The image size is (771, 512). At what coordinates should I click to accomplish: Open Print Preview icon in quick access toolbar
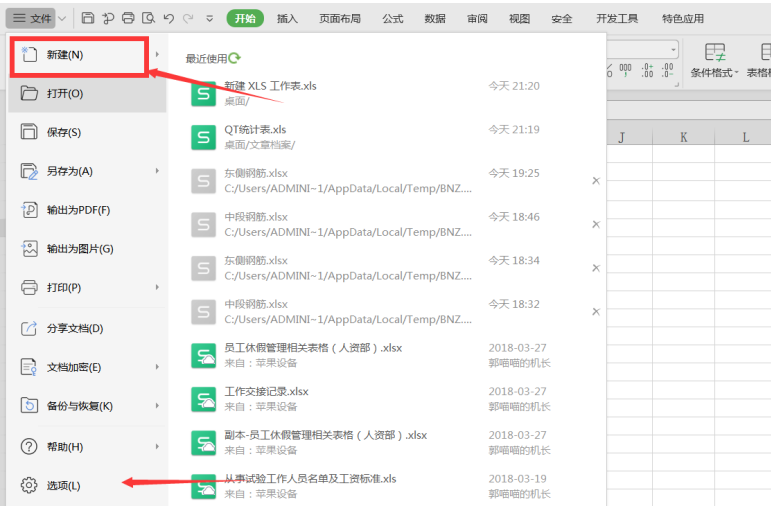click(148, 18)
